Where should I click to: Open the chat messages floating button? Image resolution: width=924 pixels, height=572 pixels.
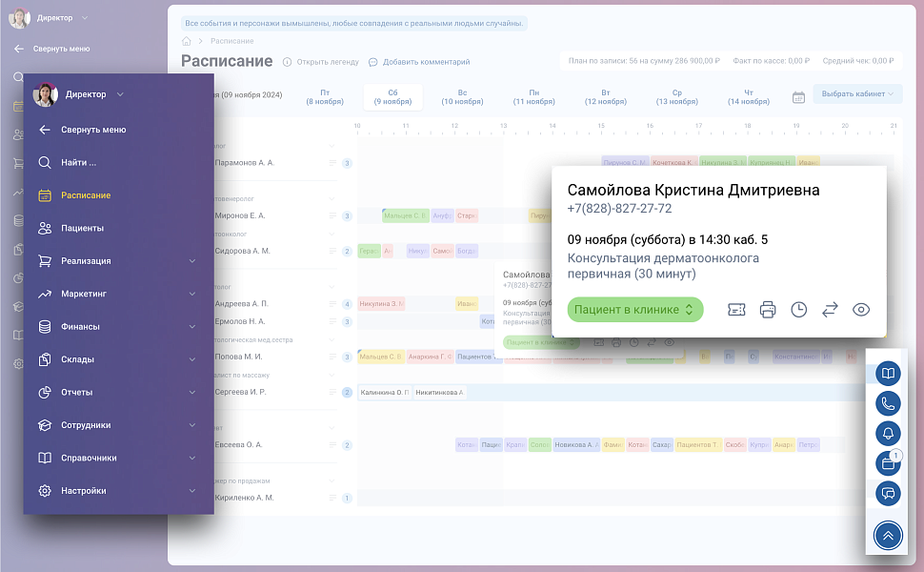tap(888, 493)
